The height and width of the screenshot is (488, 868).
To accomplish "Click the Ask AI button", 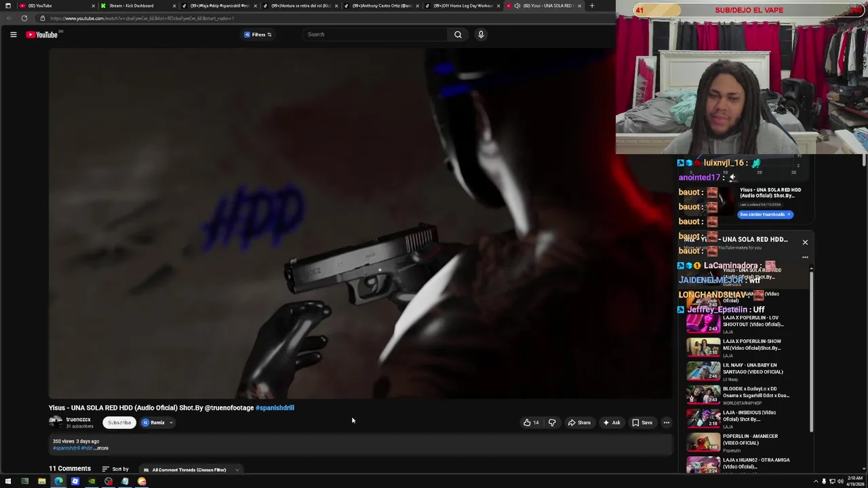I will [x=611, y=423].
